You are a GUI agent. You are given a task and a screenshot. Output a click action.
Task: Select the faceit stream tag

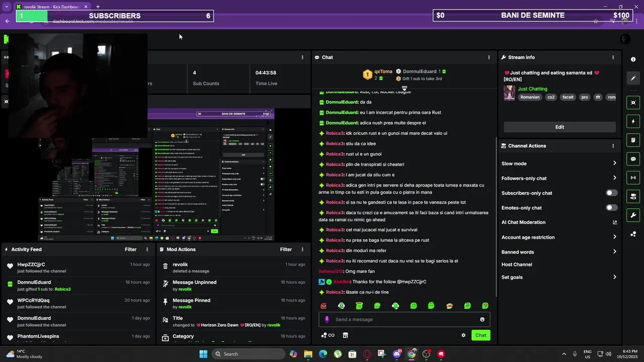click(x=568, y=98)
